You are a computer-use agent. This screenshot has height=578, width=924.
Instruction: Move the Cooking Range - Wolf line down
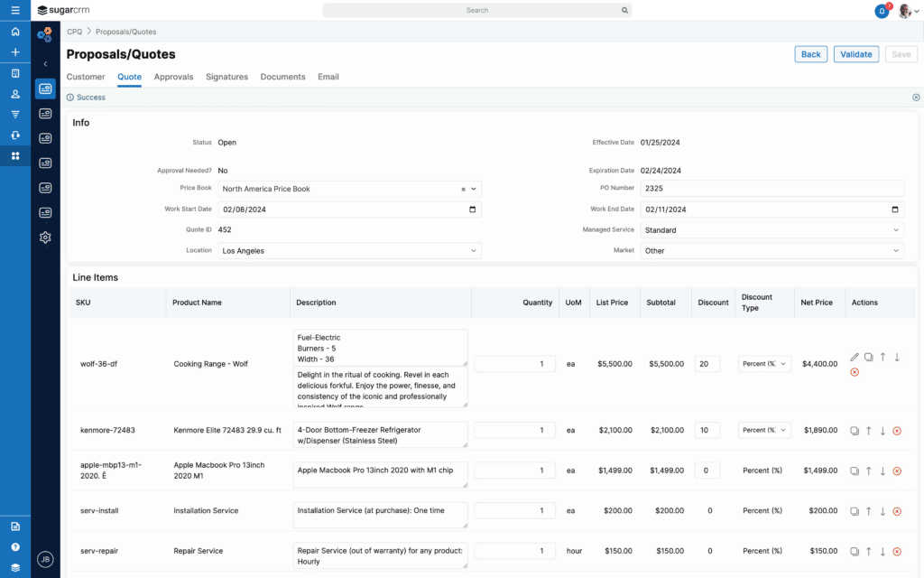[x=897, y=357]
